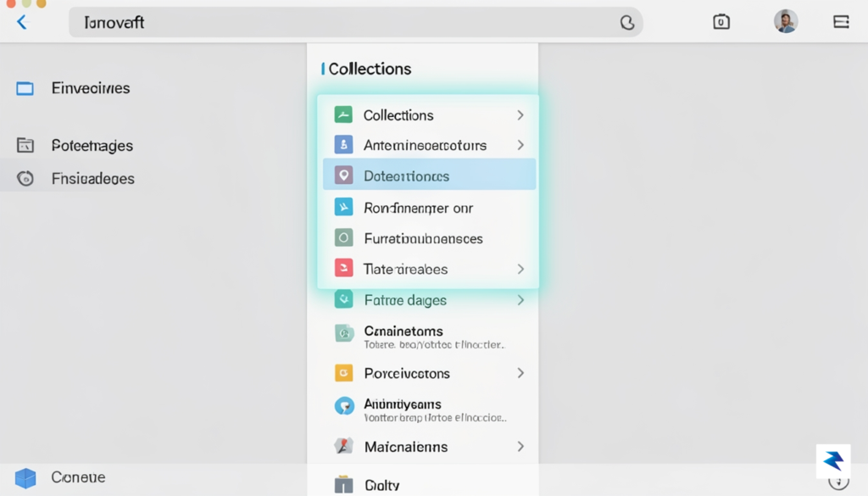Click the green Collections row icon
The height and width of the screenshot is (496, 868).
point(343,114)
